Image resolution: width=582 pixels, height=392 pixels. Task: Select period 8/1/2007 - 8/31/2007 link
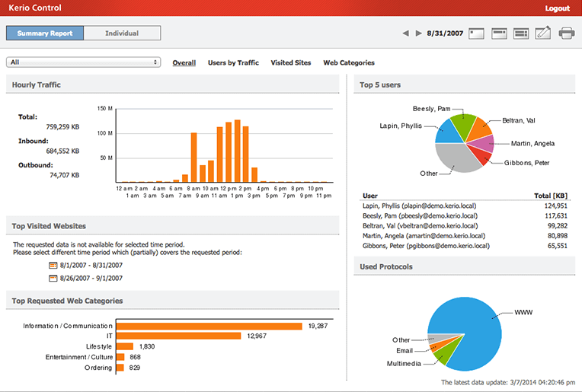91,265
